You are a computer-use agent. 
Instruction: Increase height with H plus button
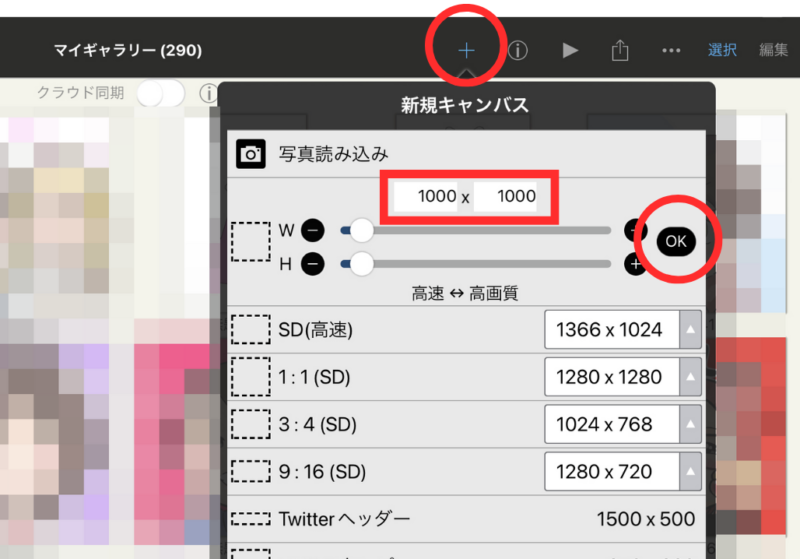click(x=635, y=264)
